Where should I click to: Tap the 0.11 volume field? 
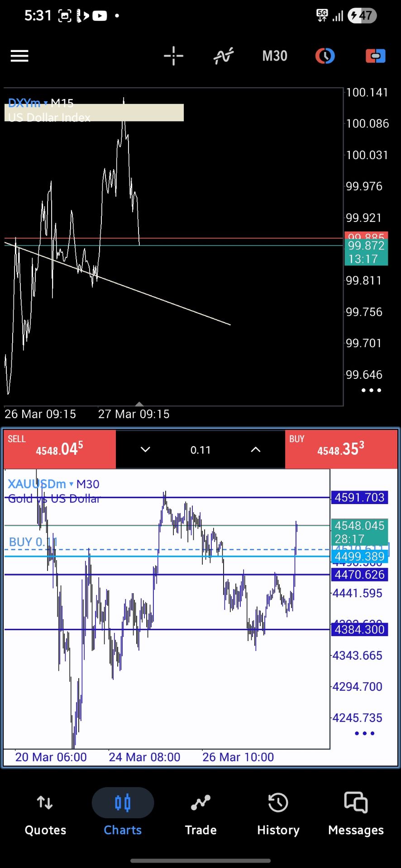[200, 450]
